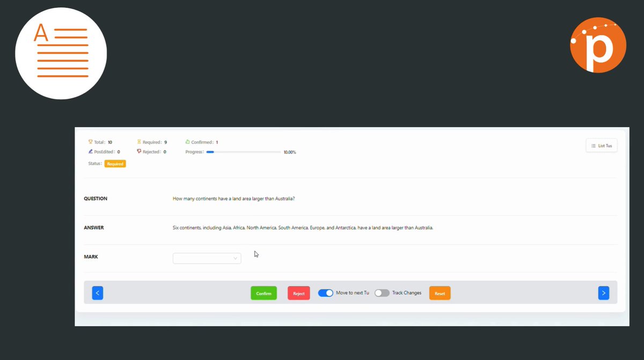644x360 pixels.
Task: Click the QUESTION label
Action: tap(96, 199)
